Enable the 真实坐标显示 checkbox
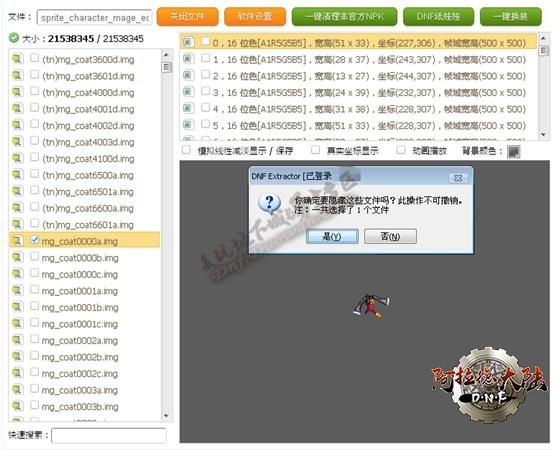The image size is (556, 450). 315,150
